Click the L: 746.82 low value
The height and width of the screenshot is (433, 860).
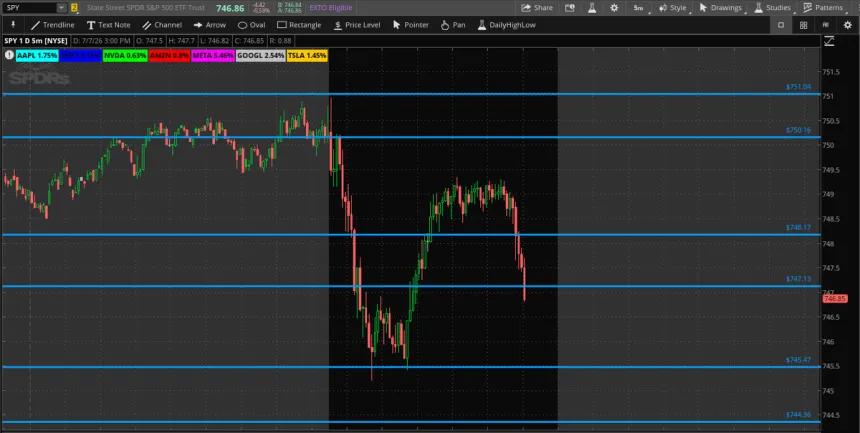click(x=214, y=41)
